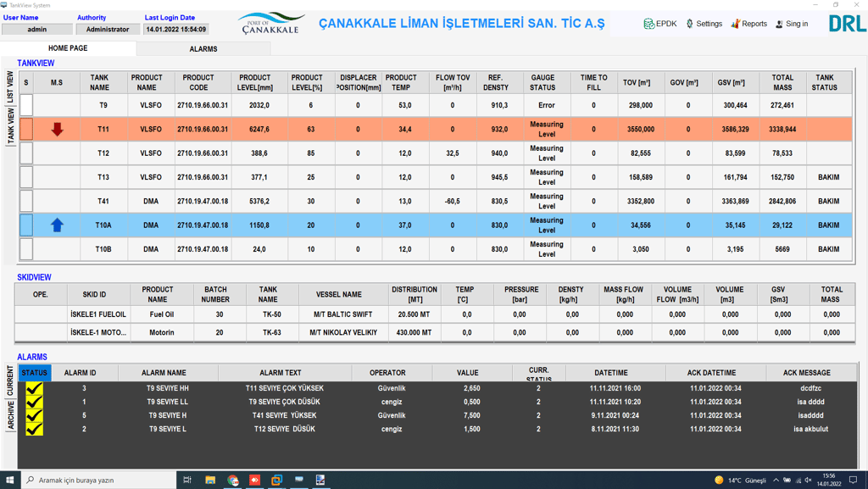This screenshot has height=489, width=868.
Task: Open Task View in the taskbar
Action: [187, 480]
